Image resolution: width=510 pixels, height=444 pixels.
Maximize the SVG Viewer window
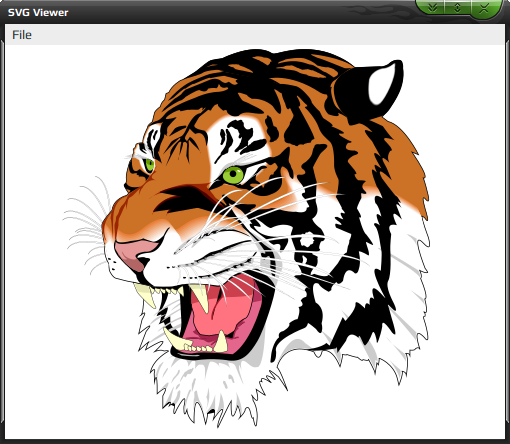point(457,7)
